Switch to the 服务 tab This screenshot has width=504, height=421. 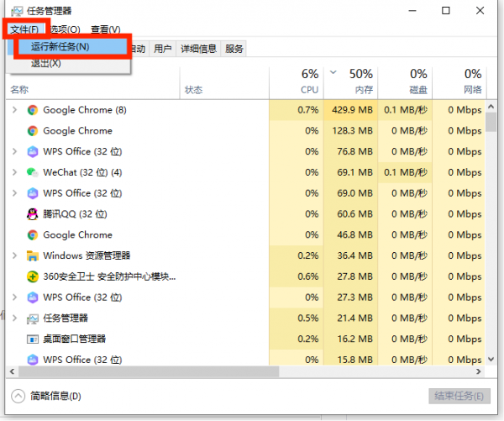click(234, 49)
